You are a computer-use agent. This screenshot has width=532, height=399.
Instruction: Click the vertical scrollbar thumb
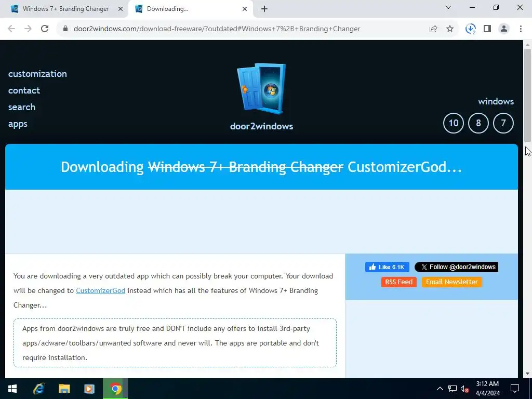pos(527,95)
